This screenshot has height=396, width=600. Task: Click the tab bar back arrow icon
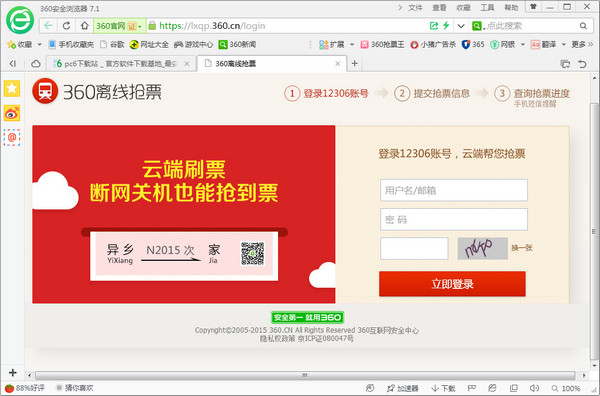coord(13,64)
